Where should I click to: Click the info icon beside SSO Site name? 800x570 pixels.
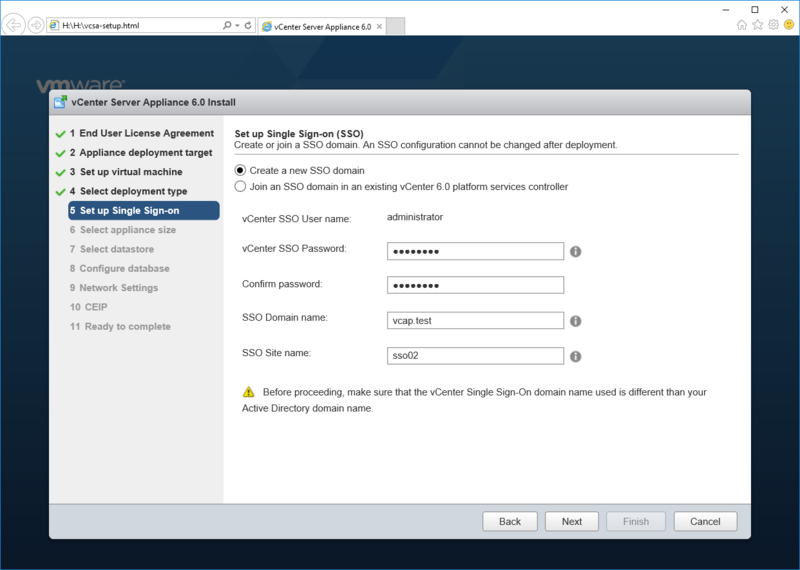point(576,356)
